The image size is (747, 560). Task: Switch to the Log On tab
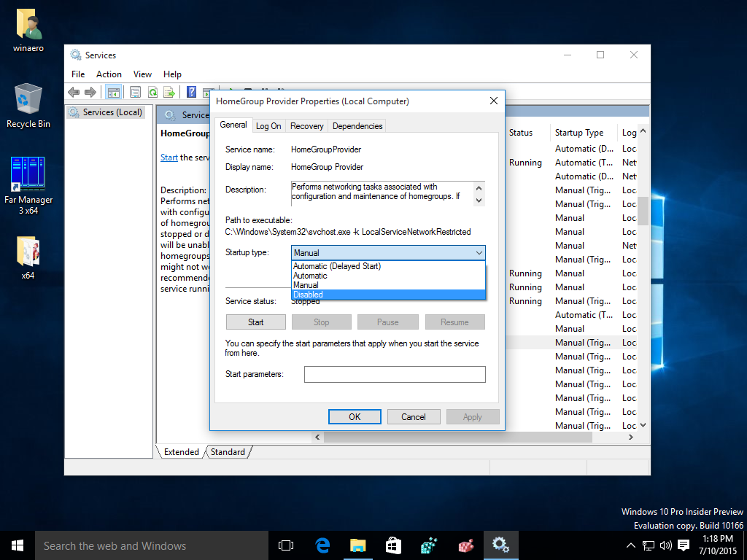(268, 125)
